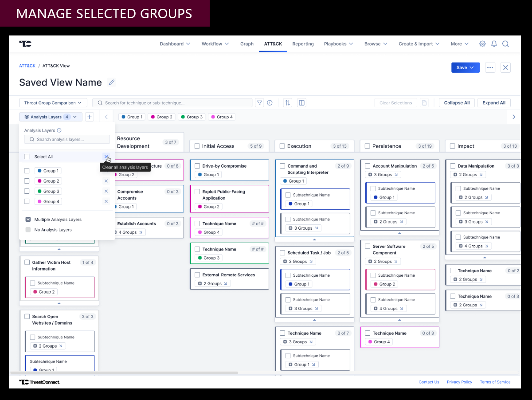The height and width of the screenshot is (400, 532).
Task: Expand 2 Groups under External Remote Services
Action: coord(212,283)
